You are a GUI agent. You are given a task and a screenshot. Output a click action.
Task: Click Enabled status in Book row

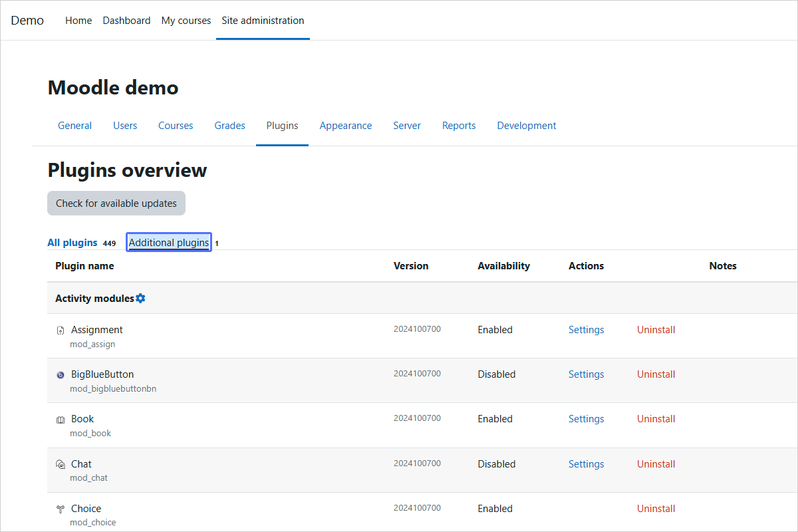[495, 419]
